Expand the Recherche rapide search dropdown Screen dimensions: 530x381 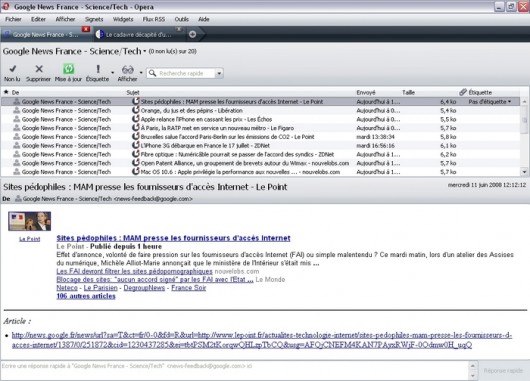(x=219, y=73)
